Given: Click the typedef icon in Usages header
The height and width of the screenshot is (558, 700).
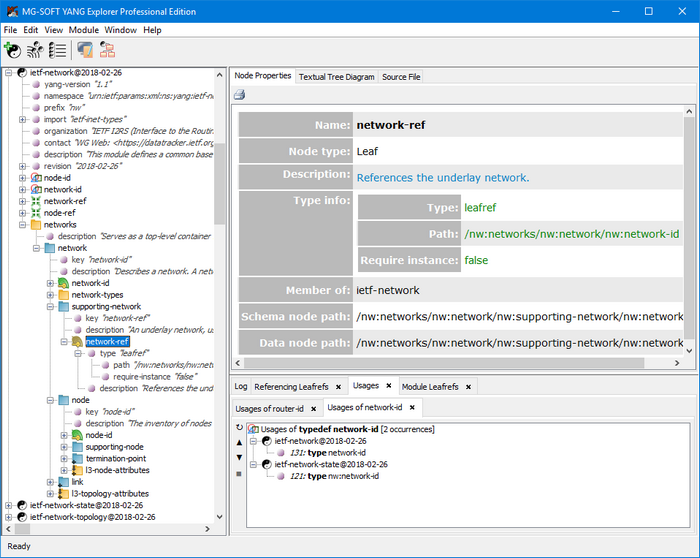Looking at the screenshot, I should (x=254, y=429).
